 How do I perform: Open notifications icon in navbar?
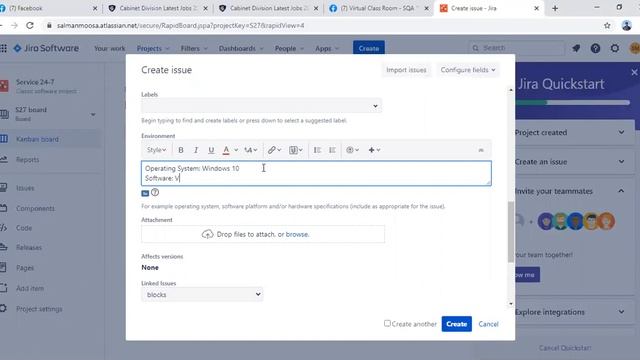click(x=576, y=48)
